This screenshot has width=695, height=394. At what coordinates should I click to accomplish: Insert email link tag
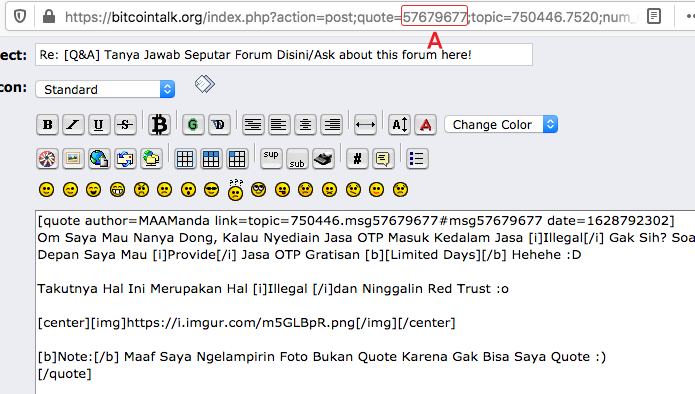pyautogui.click(x=125, y=159)
